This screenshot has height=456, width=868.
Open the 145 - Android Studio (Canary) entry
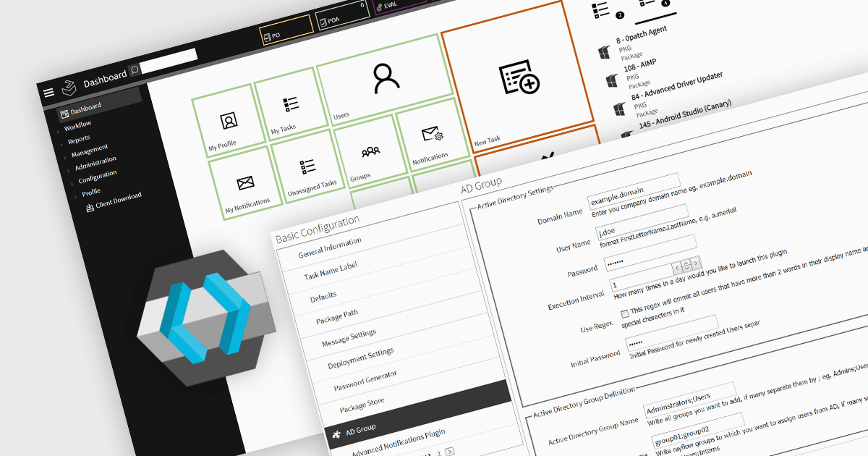point(685,114)
